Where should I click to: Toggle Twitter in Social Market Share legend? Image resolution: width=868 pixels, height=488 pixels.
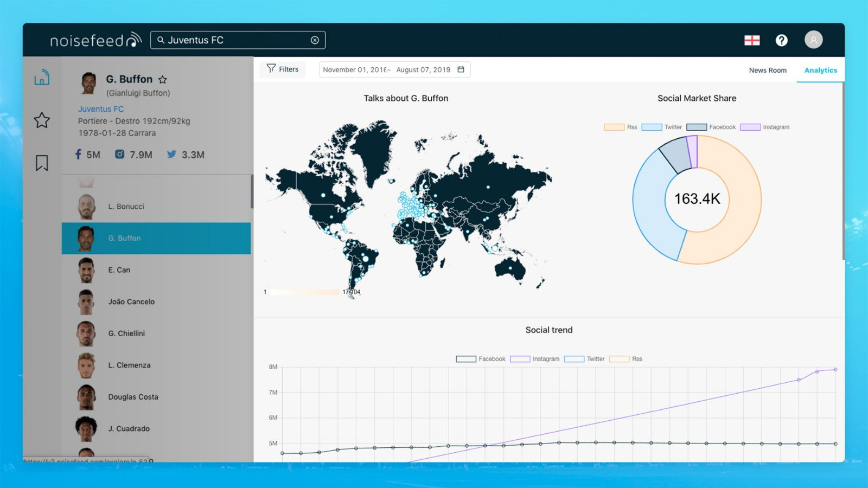tap(661, 127)
